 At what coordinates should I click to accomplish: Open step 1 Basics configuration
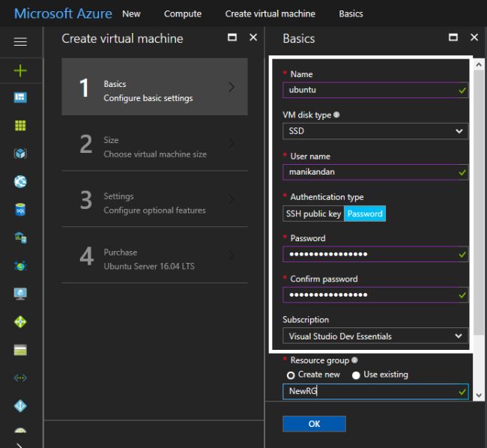click(154, 87)
